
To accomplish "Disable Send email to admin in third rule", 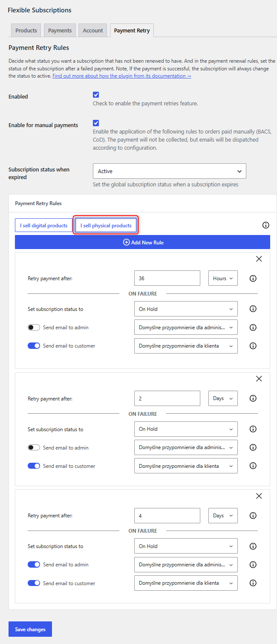I will [x=34, y=564].
